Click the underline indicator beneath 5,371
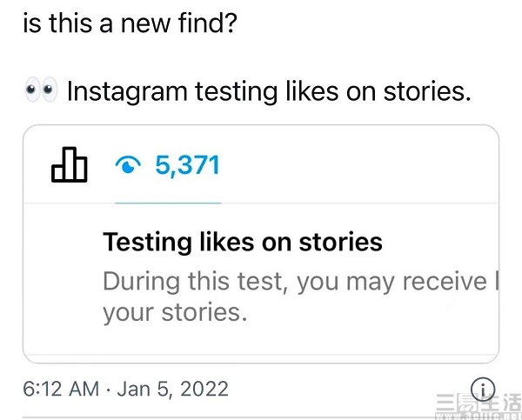522x420 pixels. pyautogui.click(x=168, y=203)
